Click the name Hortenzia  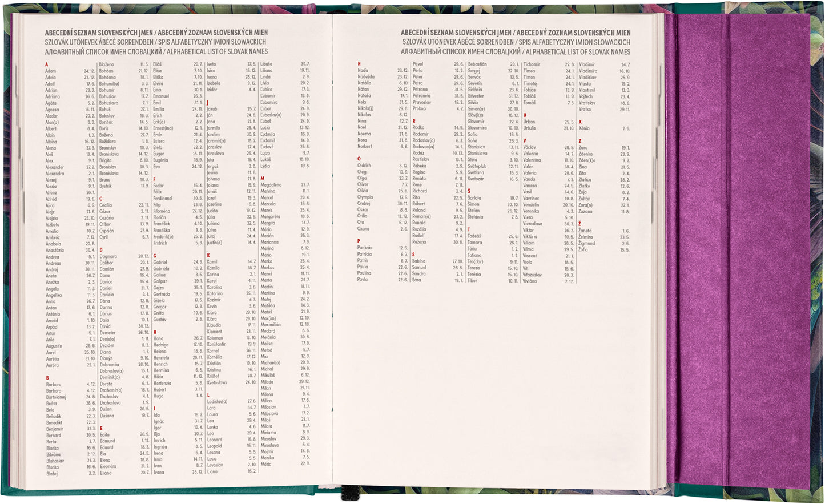click(x=163, y=383)
